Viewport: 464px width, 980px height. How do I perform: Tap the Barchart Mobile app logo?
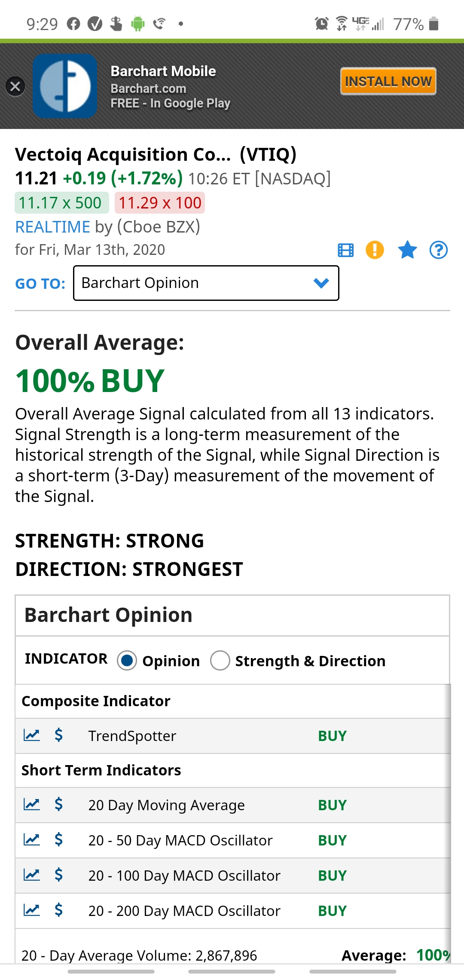[x=65, y=86]
